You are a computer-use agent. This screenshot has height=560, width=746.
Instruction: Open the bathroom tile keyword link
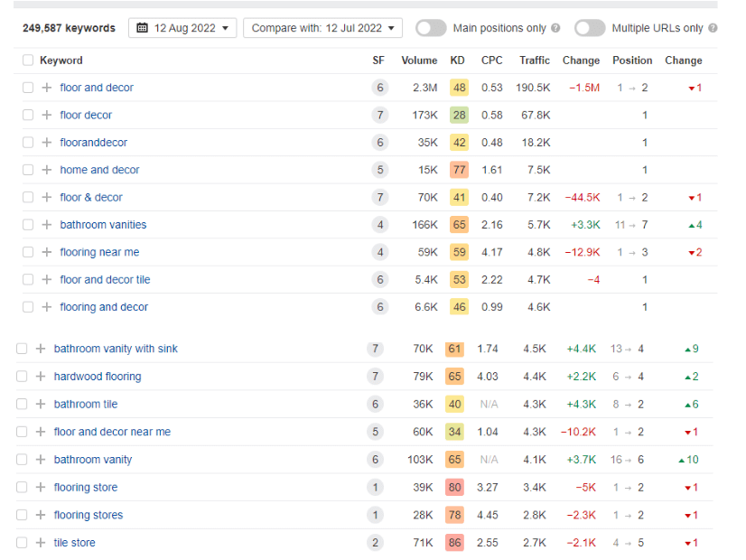pyautogui.click(x=86, y=404)
